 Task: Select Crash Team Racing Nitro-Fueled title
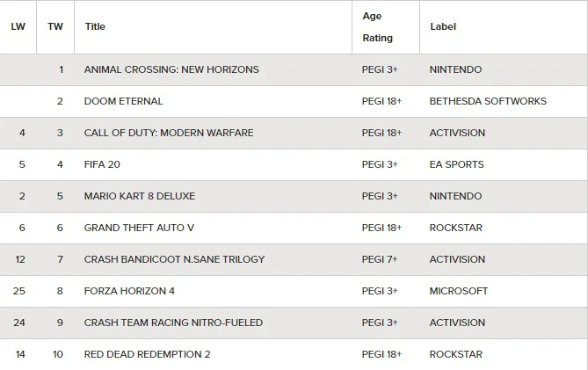[x=173, y=323]
